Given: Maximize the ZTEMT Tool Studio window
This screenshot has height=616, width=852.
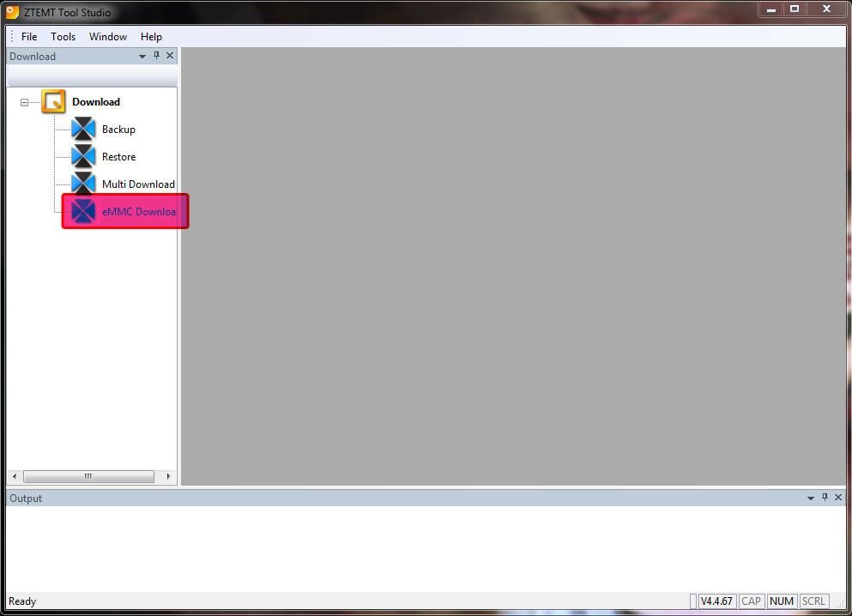Looking at the screenshot, I should tap(795, 9).
